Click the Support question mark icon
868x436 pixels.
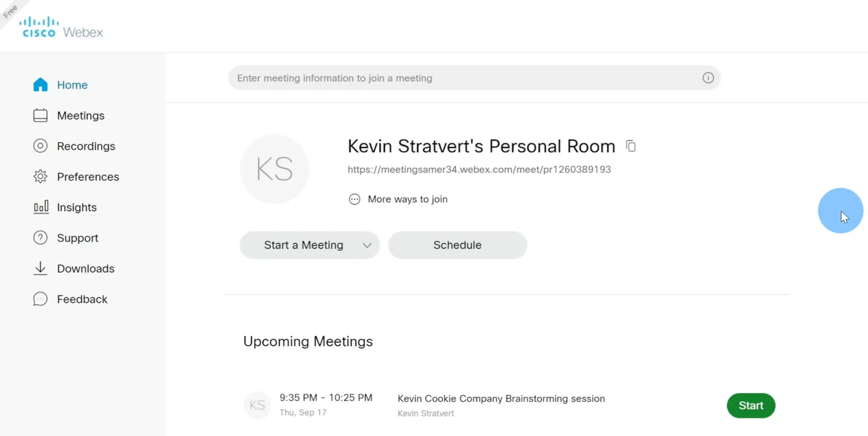[40, 238]
